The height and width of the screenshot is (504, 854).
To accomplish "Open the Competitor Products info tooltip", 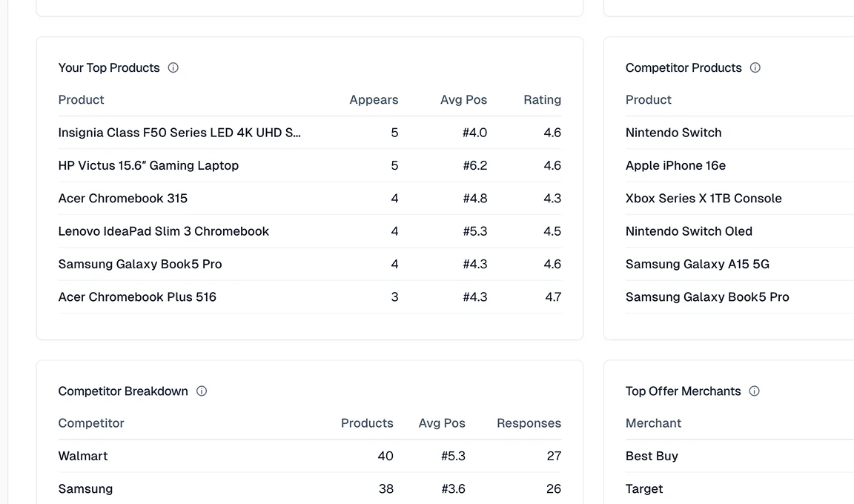I will click(x=755, y=67).
